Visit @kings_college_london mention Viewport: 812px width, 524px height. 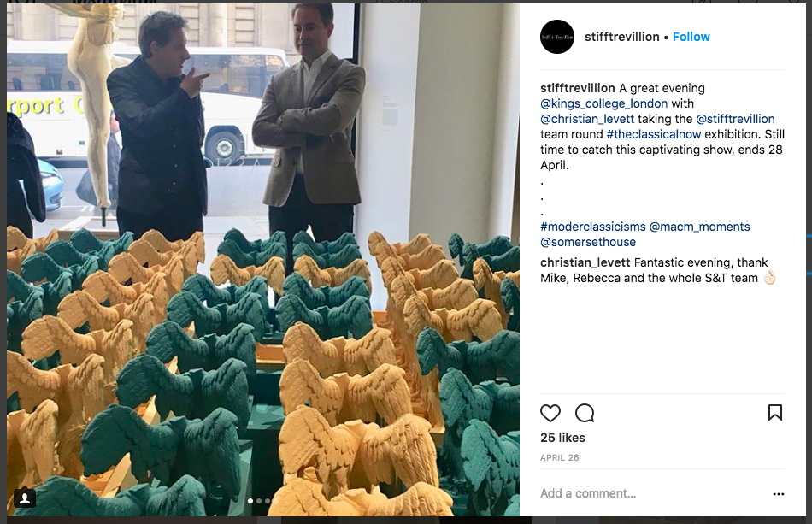pos(603,103)
